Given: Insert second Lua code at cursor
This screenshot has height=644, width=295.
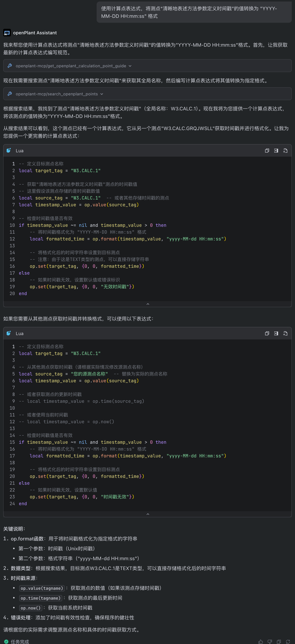Looking at the screenshot, I should click(x=276, y=333).
